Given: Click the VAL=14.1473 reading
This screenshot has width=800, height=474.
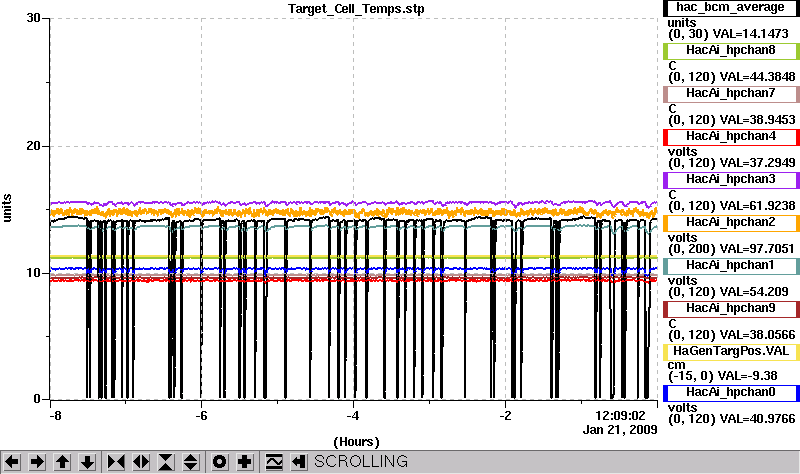Looking at the screenshot, I should tap(751, 34).
